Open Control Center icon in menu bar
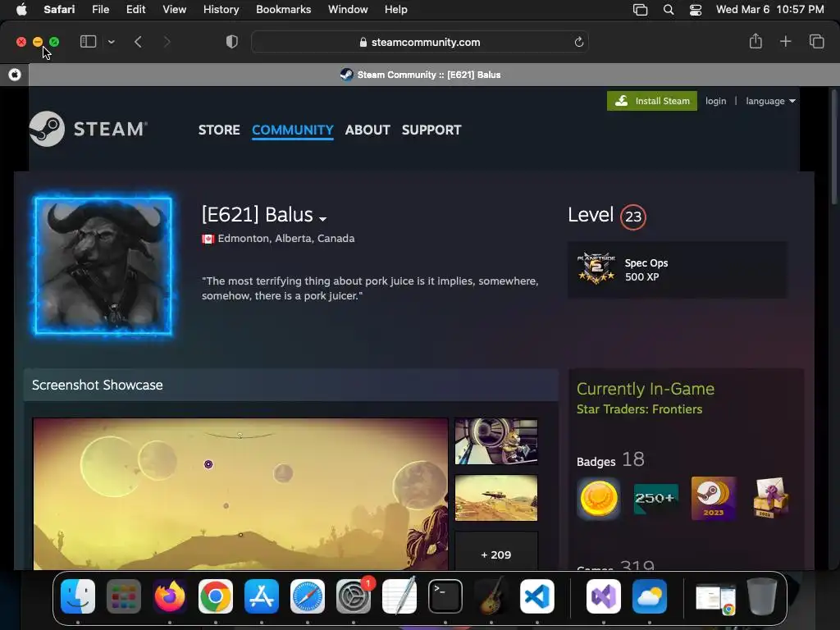The image size is (840, 630). point(696,10)
